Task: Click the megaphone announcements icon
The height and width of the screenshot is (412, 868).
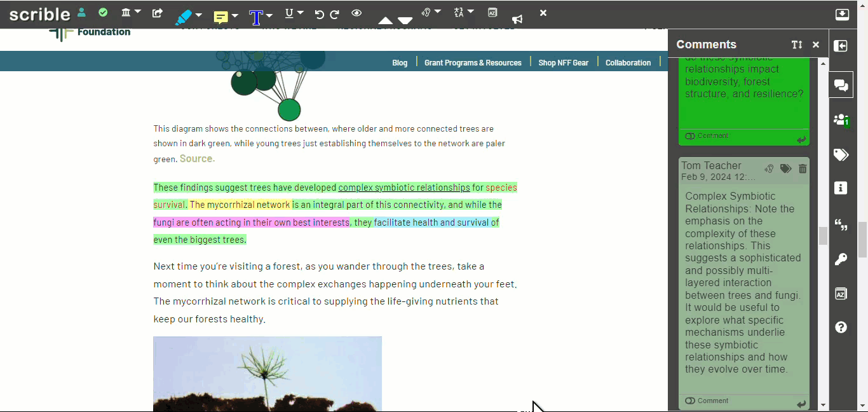Action: coord(517,19)
